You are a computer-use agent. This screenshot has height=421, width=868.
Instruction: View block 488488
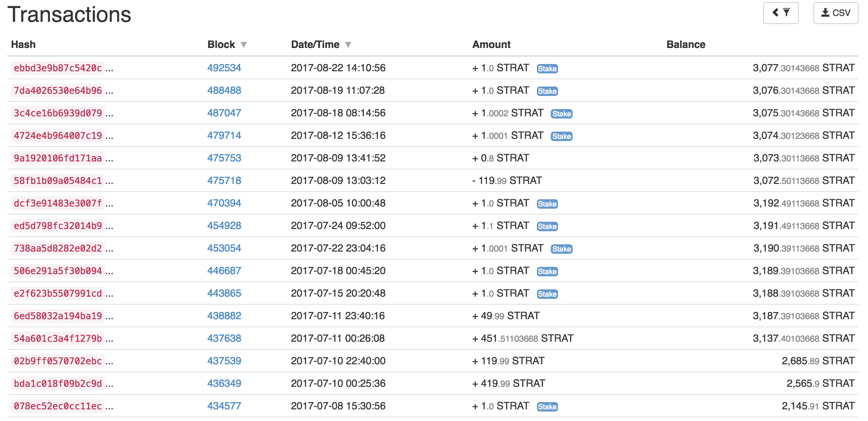pyautogui.click(x=224, y=91)
